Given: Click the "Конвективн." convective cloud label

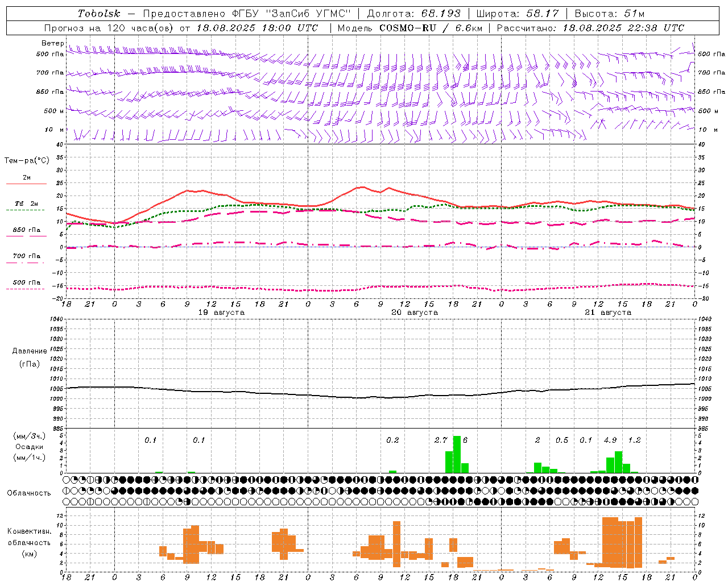Looking at the screenshot, I should click(29, 531).
